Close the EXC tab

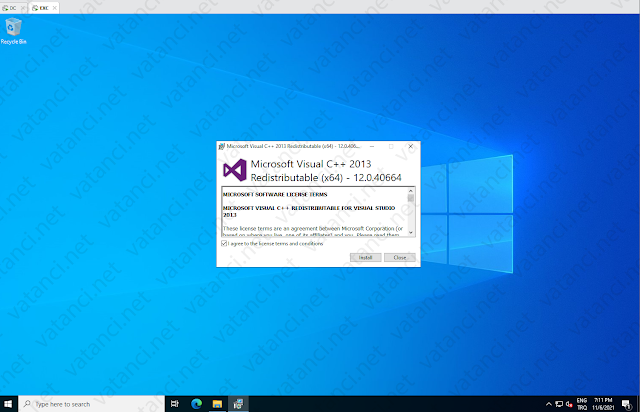tap(55, 8)
